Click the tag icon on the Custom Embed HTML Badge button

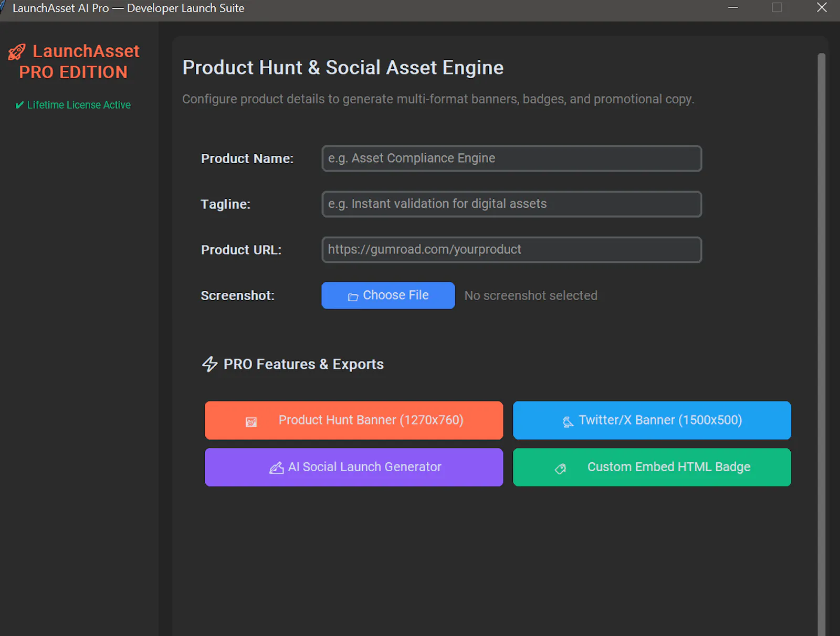pyautogui.click(x=561, y=469)
